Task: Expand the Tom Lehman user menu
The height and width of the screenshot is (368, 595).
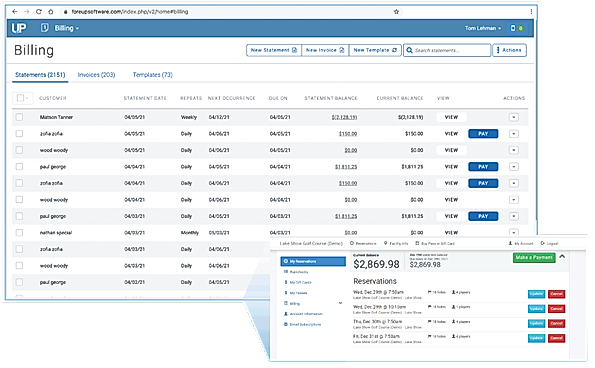Action: (x=483, y=28)
